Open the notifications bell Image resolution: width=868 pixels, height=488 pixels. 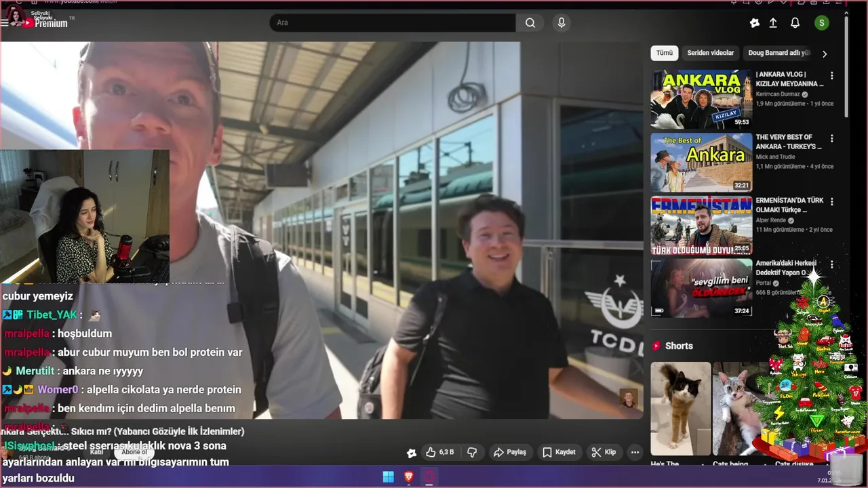(x=795, y=23)
